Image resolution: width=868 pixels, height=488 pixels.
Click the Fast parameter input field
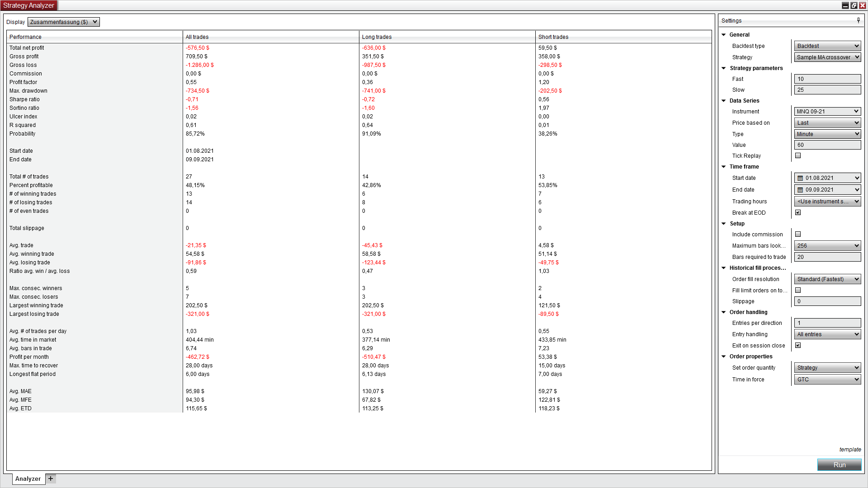tap(827, 79)
